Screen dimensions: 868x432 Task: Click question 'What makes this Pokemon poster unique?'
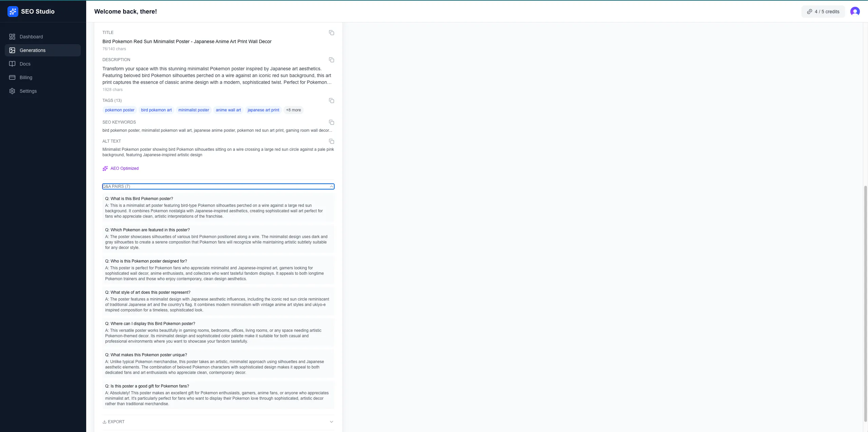point(146,355)
